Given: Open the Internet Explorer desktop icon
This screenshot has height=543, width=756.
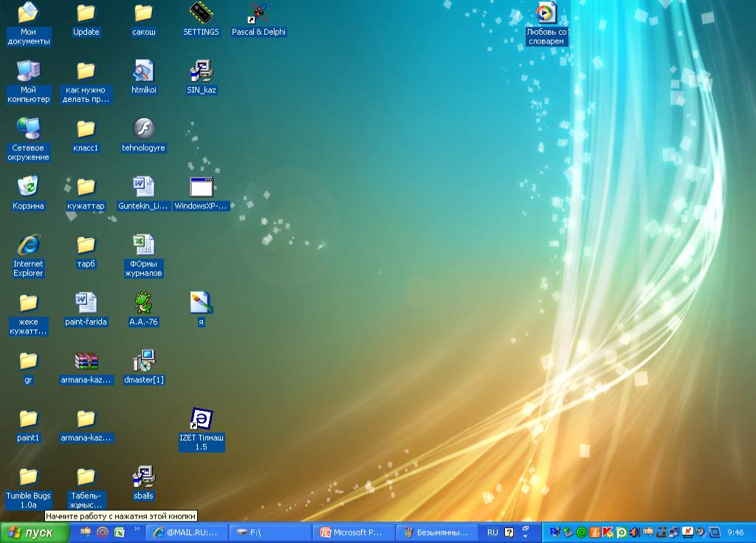Looking at the screenshot, I should [28, 245].
